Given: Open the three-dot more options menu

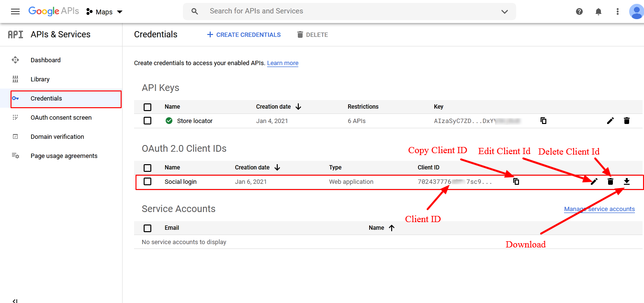Looking at the screenshot, I should point(618,11).
